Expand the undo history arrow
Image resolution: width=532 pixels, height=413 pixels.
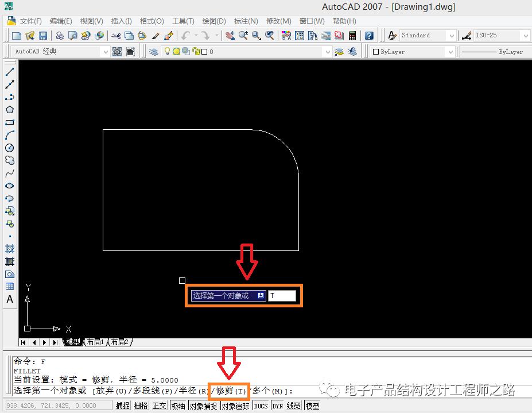(196, 35)
